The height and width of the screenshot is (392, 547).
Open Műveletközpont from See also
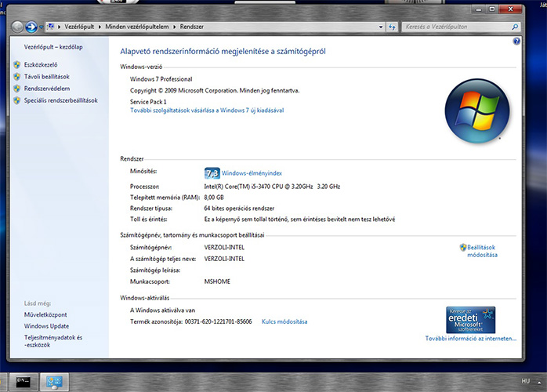[45, 314]
